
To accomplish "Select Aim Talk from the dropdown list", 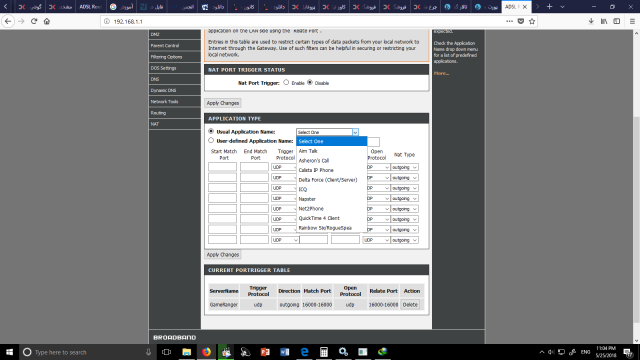I will tap(331, 151).
